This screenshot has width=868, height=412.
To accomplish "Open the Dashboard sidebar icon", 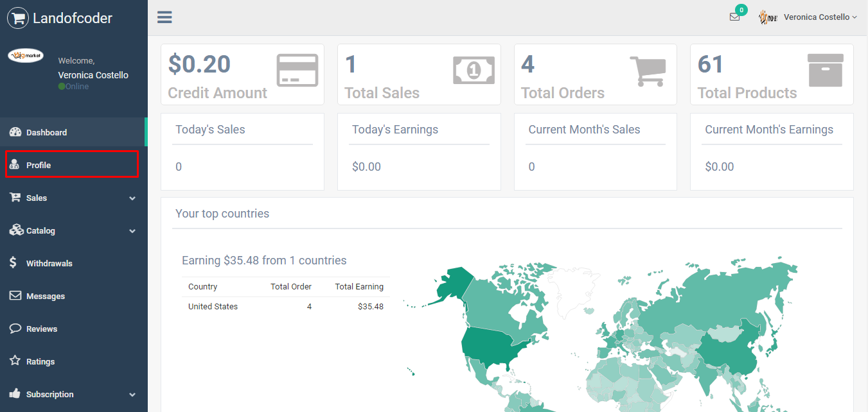I will click(14, 132).
